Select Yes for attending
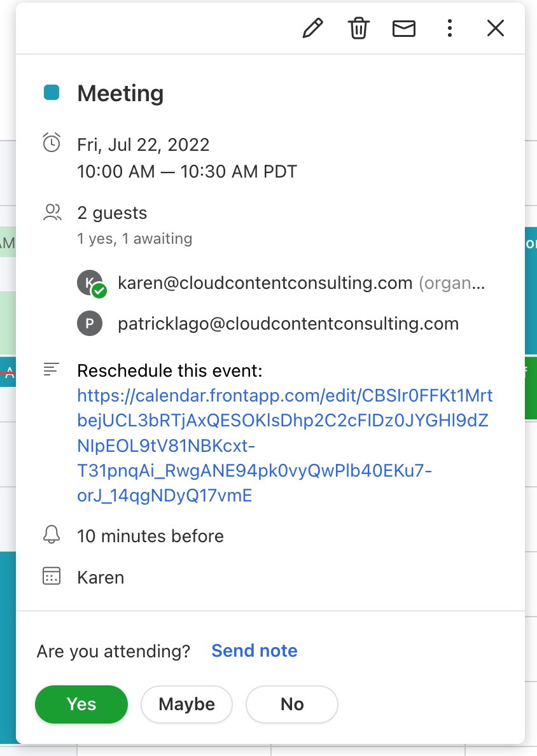The image size is (537, 756). [81, 704]
